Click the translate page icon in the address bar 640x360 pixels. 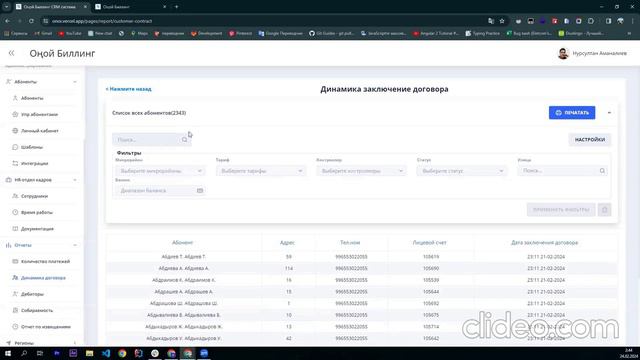point(491,21)
